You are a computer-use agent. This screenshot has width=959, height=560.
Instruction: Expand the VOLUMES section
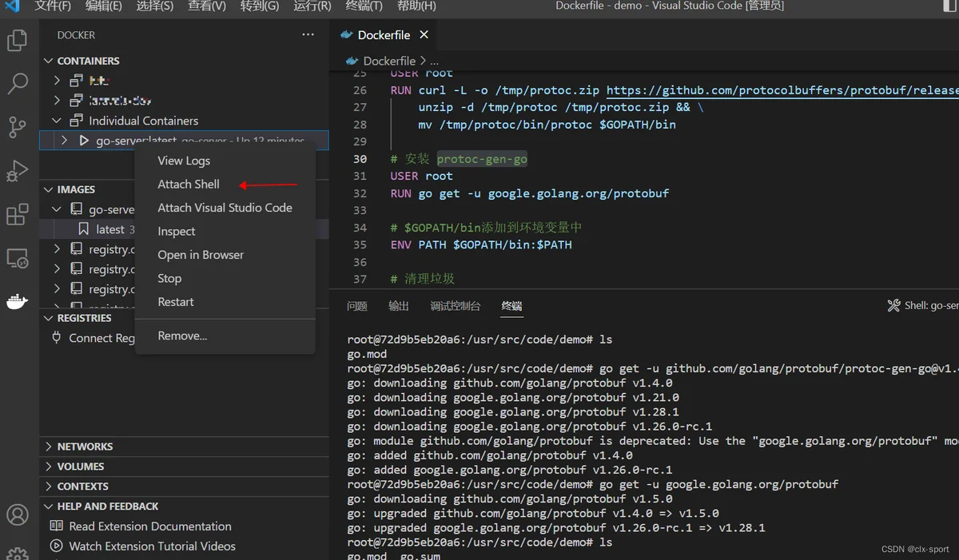pyautogui.click(x=49, y=467)
